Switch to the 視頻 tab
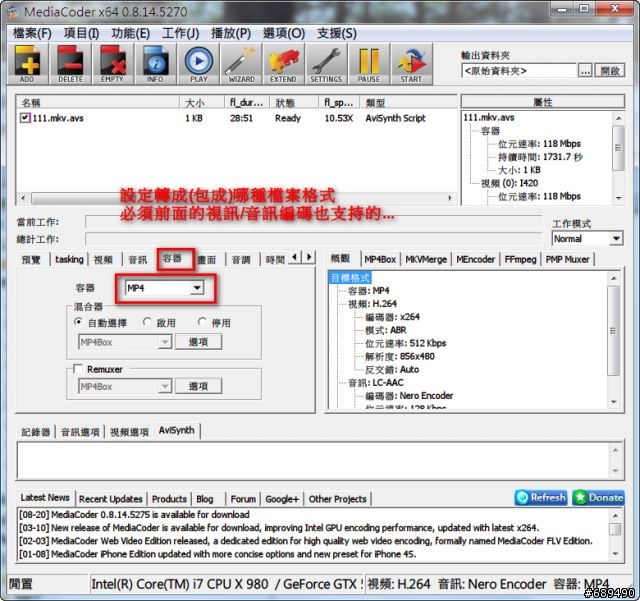 coord(103,260)
